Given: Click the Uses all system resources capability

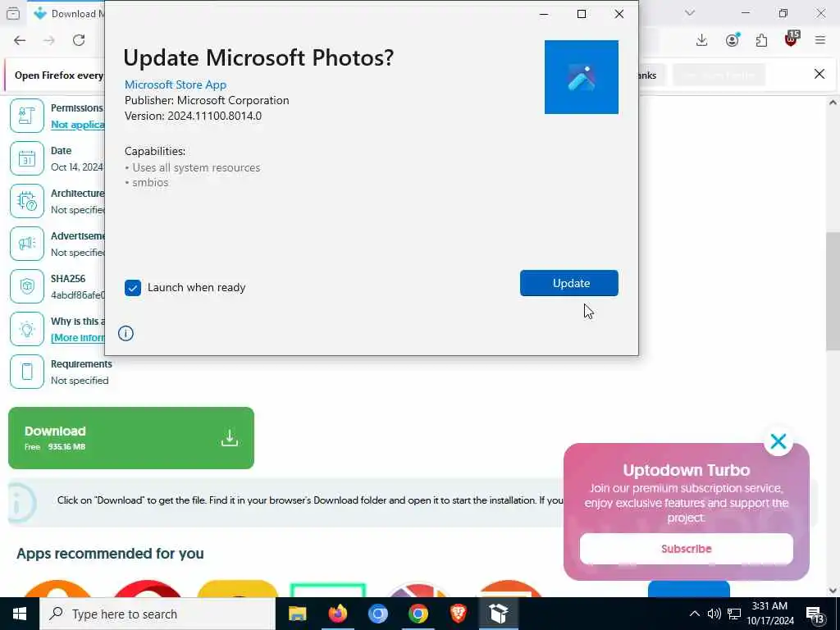Looking at the screenshot, I should pos(196,167).
